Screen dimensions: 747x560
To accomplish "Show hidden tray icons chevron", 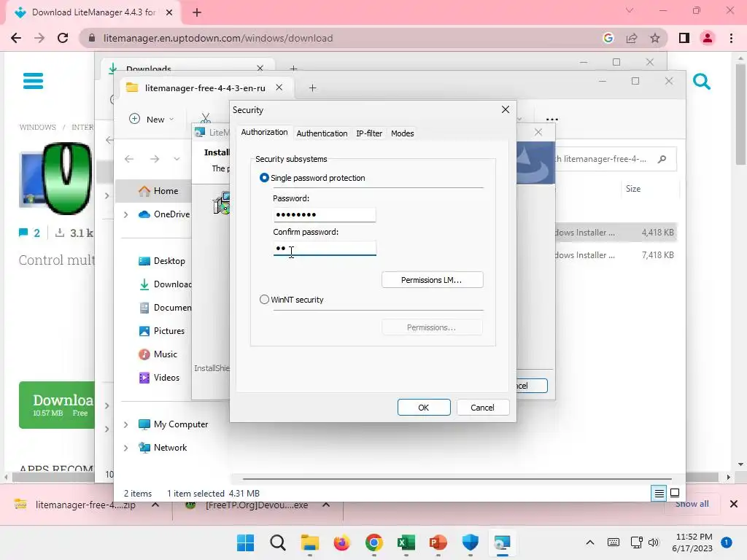I will [x=589, y=542].
